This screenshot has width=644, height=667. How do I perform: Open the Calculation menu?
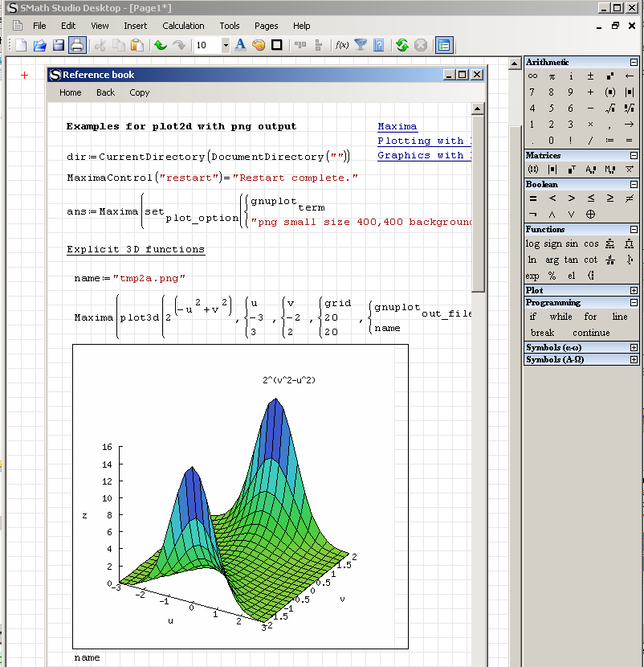coord(183,26)
